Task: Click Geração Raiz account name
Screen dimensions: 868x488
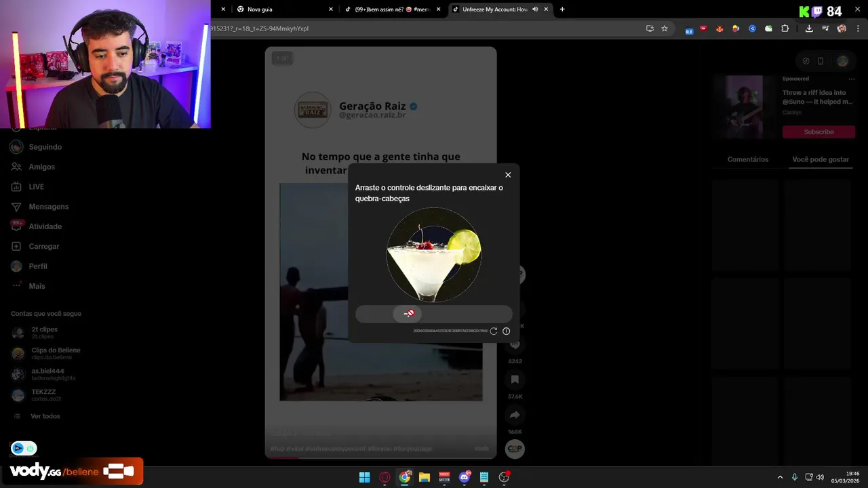Action: [x=372, y=106]
